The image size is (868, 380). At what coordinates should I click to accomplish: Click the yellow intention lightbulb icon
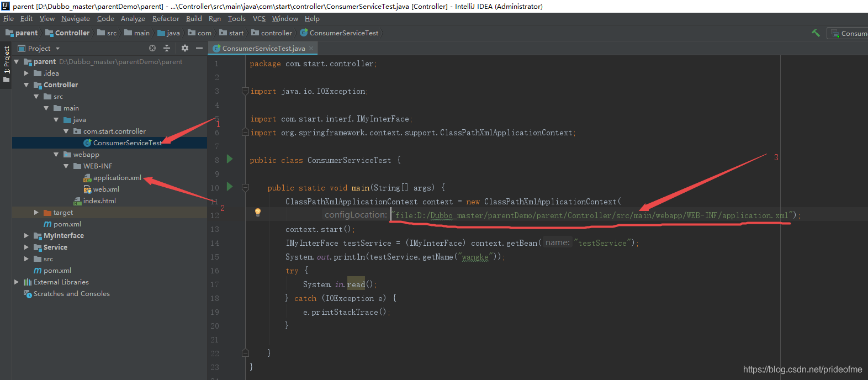click(257, 212)
